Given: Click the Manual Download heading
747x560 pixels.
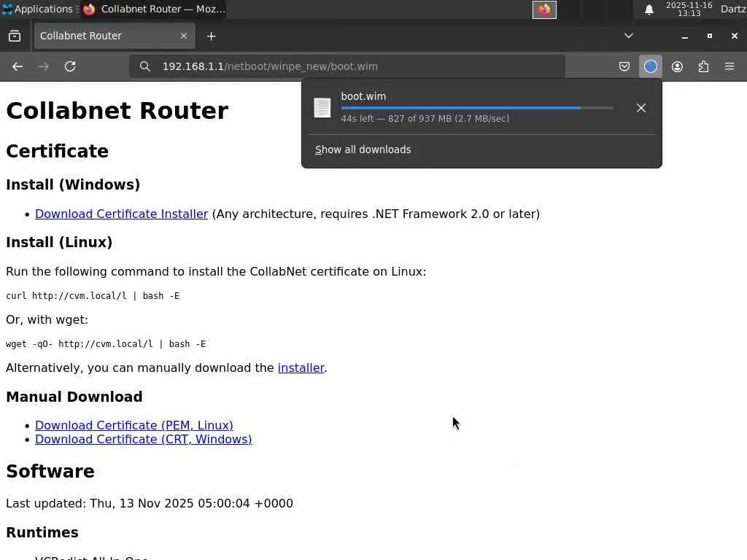Looking at the screenshot, I should pos(74,397).
